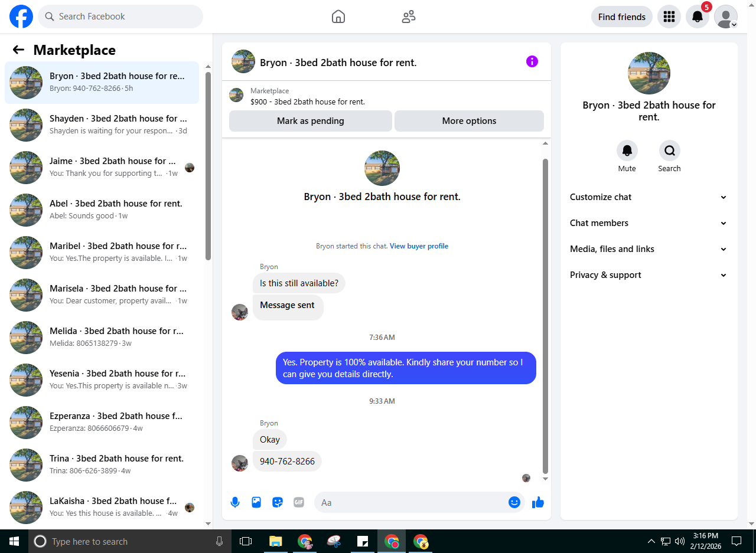Go to the Home feed icon
The width and height of the screenshot is (756, 553).
338,17
